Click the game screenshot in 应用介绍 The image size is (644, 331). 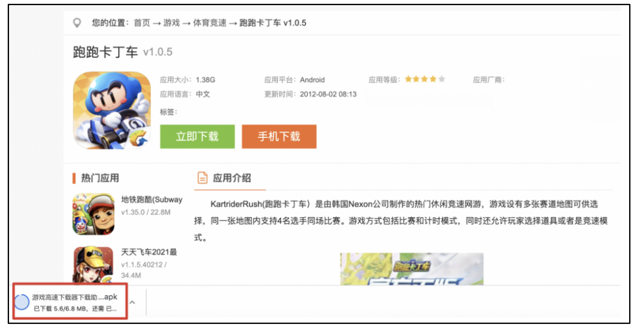coord(411,269)
